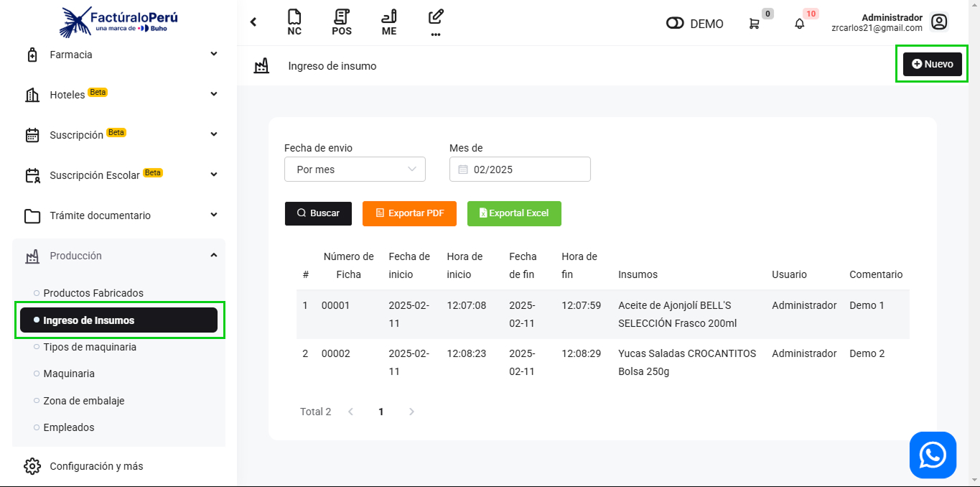Select Productos Fabricados in sidebar
Screen dimensions: 980x487
tap(93, 293)
